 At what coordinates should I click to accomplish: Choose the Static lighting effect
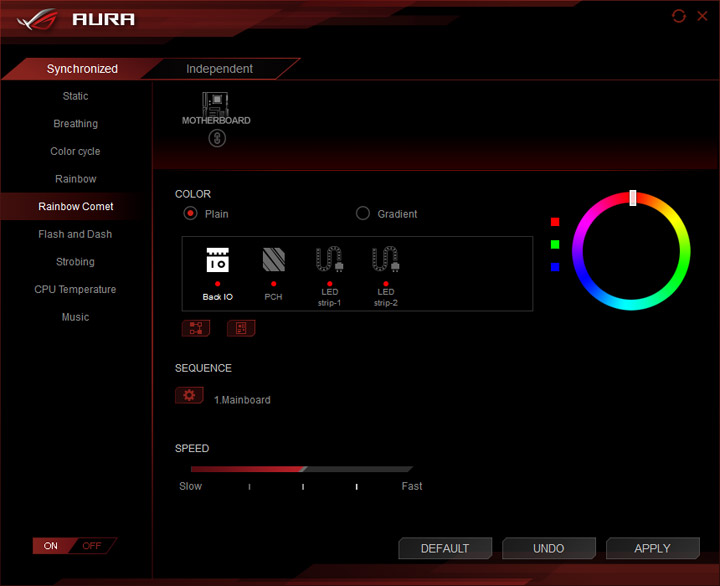pyautogui.click(x=76, y=96)
